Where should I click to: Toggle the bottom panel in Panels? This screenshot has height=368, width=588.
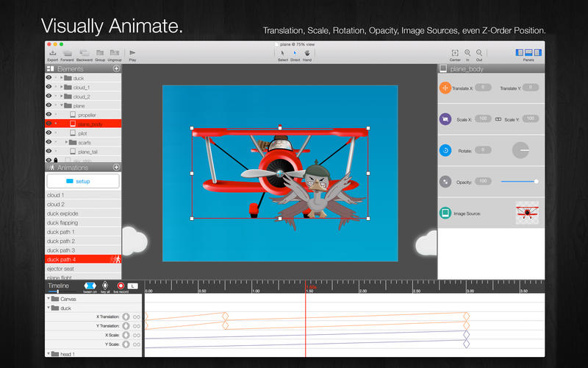point(528,52)
